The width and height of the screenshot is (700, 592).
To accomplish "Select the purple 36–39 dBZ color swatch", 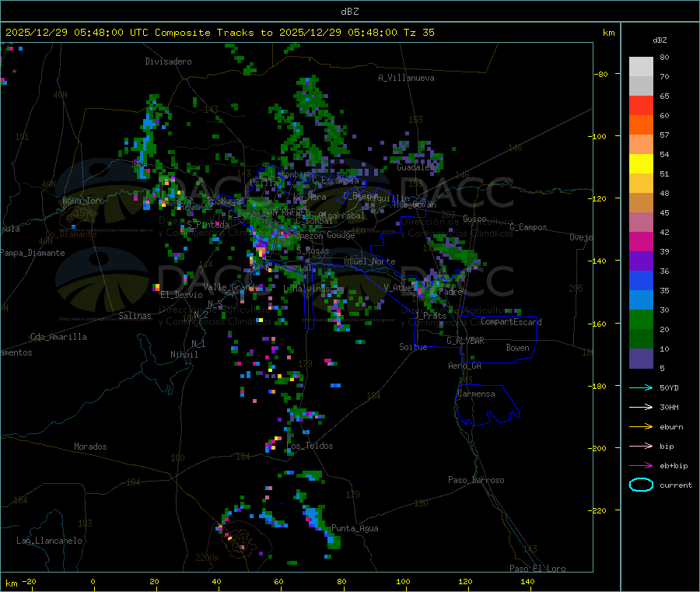I will tap(641, 261).
